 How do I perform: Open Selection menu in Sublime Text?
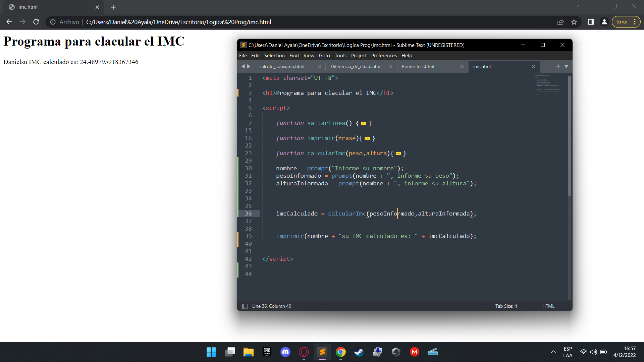pos(274,56)
